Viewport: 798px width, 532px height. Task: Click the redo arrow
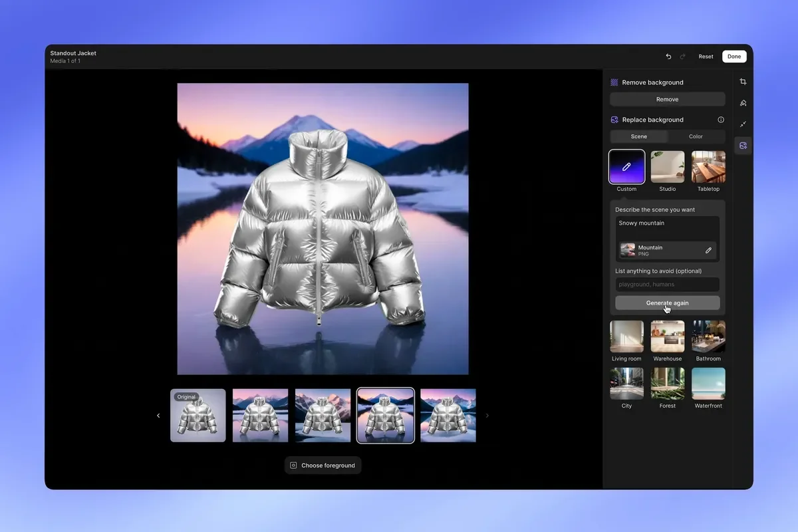[682, 57]
